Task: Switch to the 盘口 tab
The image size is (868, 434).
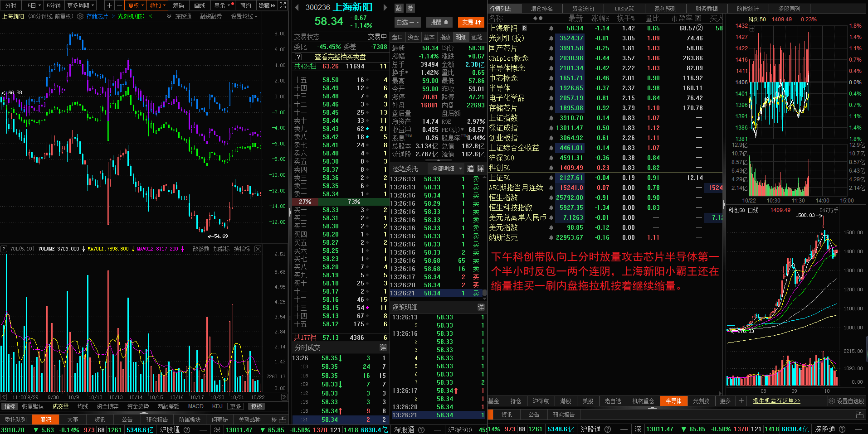Action: click(x=398, y=37)
